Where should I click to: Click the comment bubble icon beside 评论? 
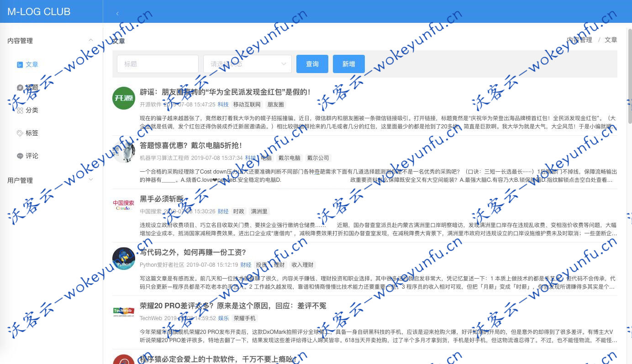(20, 156)
